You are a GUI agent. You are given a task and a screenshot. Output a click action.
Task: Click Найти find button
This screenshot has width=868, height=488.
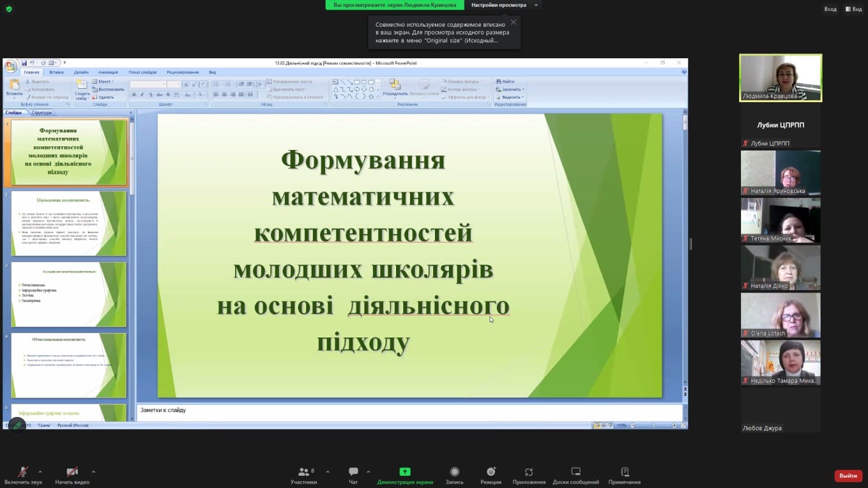click(x=505, y=81)
